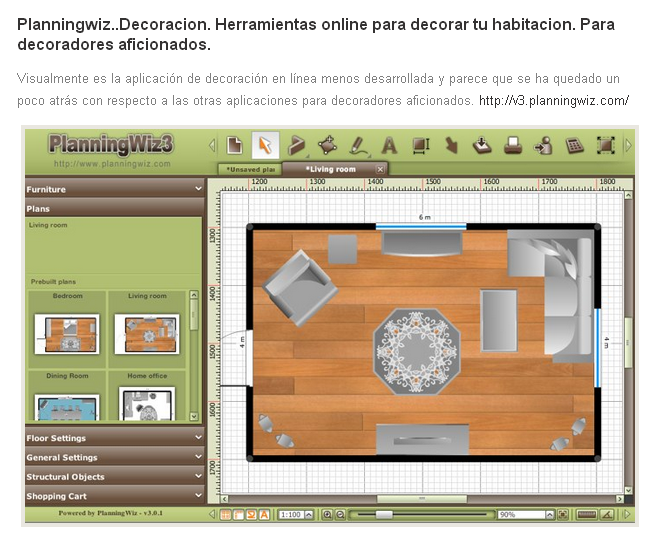Click the canvas vertical scrollbar up arrow

(629, 195)
